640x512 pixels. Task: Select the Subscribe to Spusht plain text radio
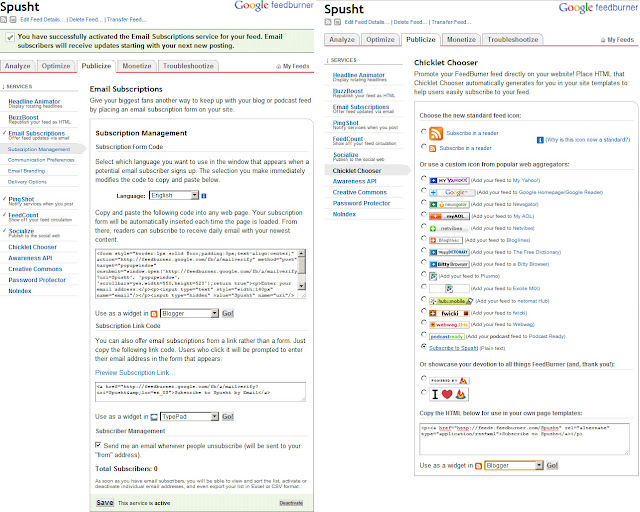424,346
